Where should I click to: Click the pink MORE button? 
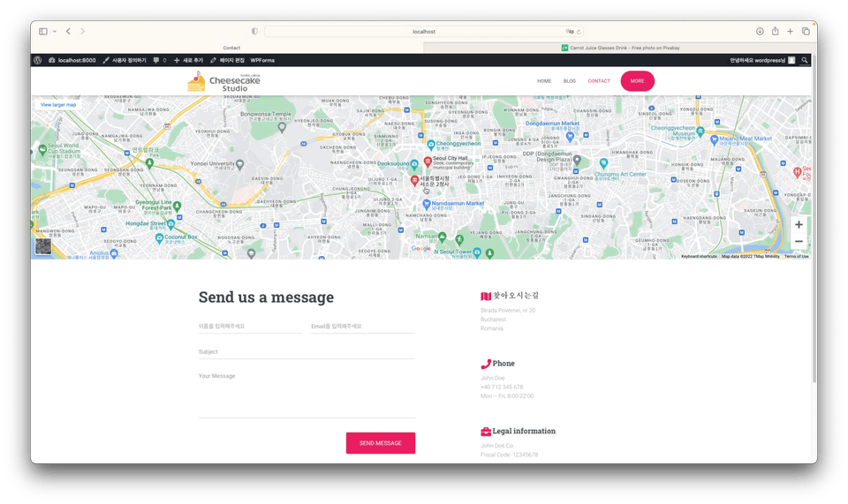637,81
